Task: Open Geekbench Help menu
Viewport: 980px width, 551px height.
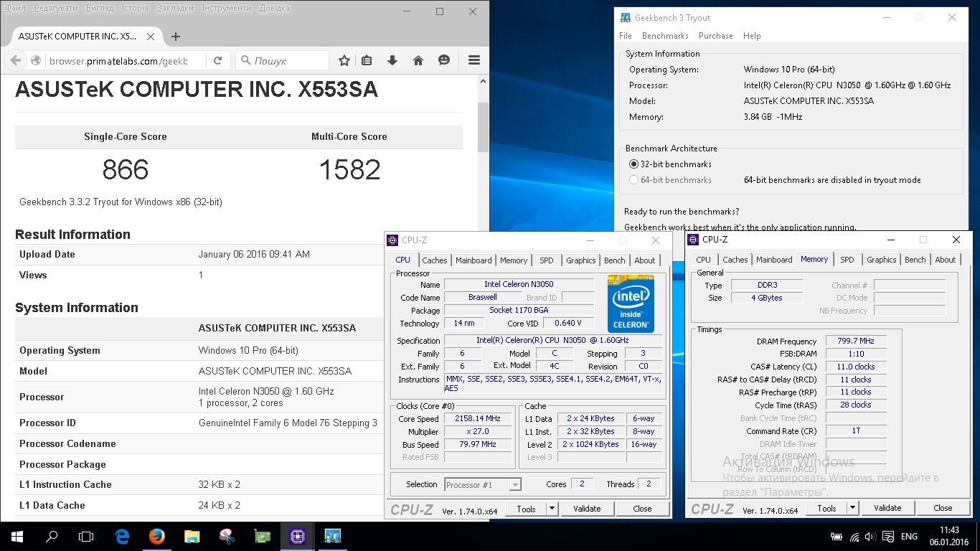Action: tap(752, 36)
